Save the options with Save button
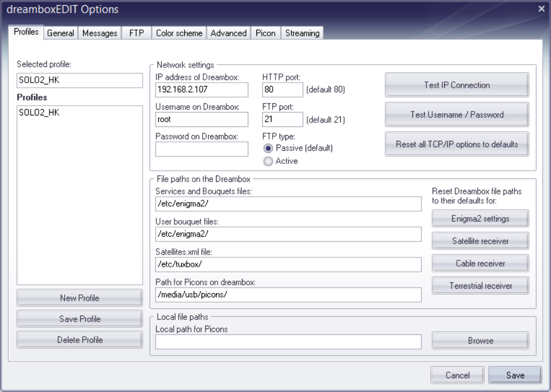 (515, 375)
